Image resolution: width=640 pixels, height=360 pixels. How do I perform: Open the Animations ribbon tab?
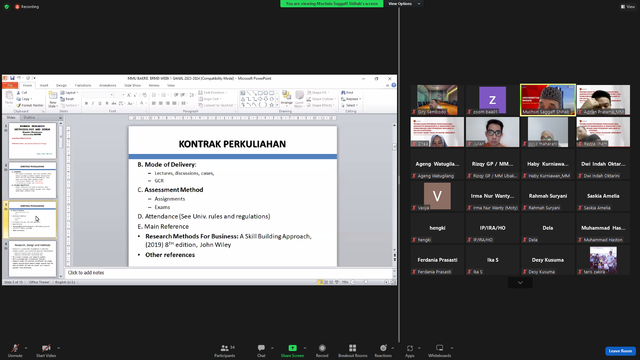(108, 85)
